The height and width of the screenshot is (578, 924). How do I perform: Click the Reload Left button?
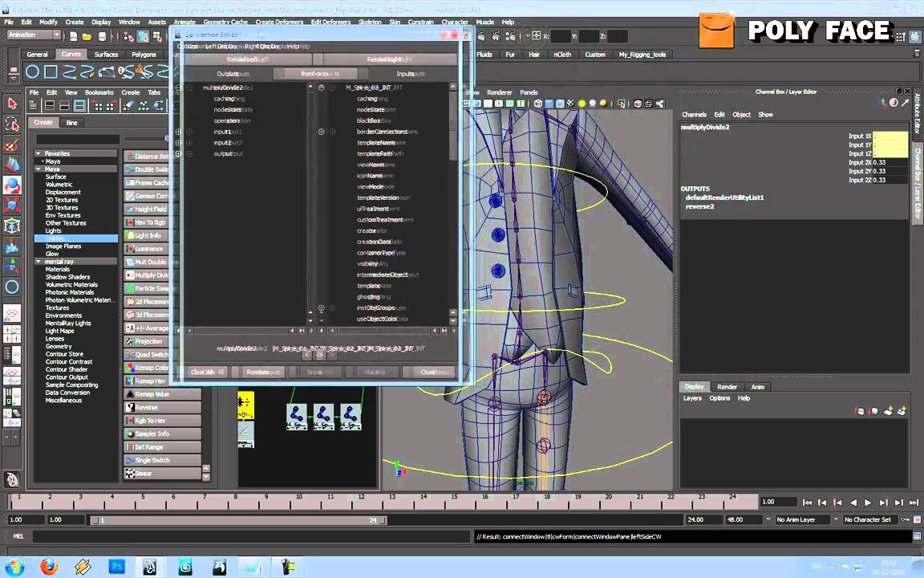pos(248,59)
